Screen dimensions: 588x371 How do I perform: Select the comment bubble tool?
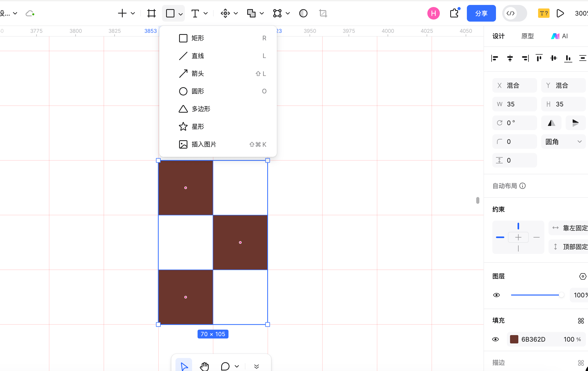(225, 366)
